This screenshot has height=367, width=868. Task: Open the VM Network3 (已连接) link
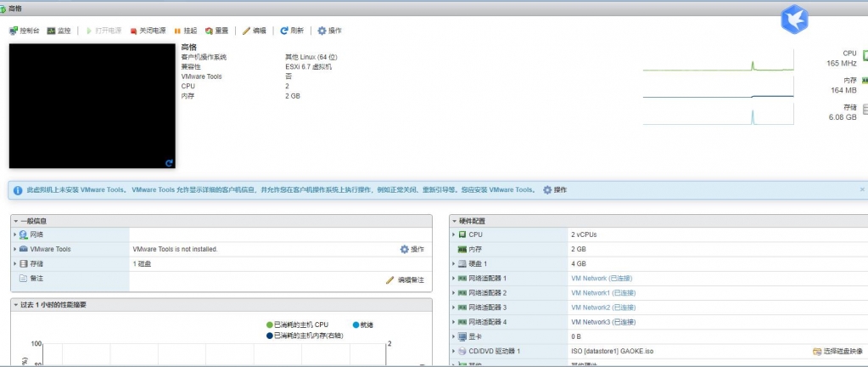(x=603, y=321)
